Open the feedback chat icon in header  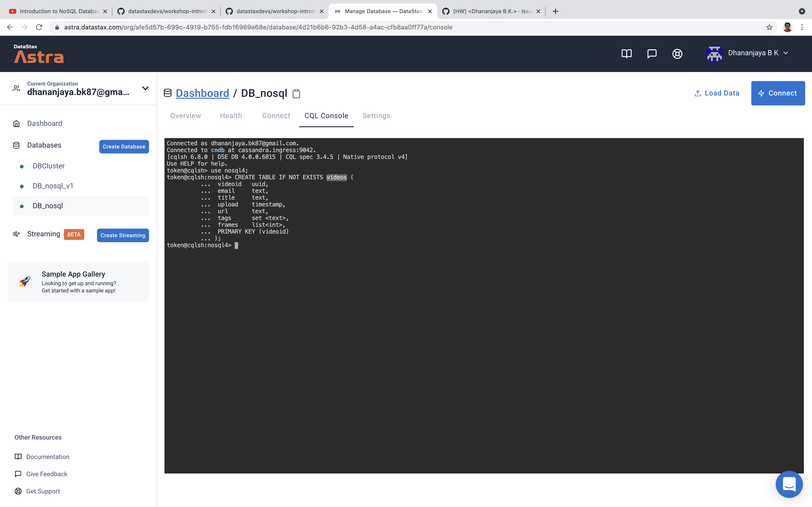pos(652,54)
